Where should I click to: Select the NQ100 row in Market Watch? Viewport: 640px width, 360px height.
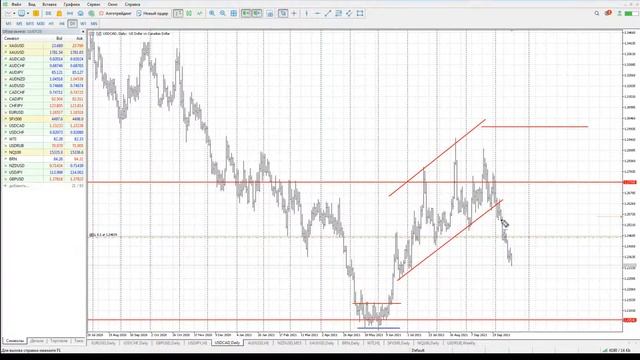click(43, 152)
